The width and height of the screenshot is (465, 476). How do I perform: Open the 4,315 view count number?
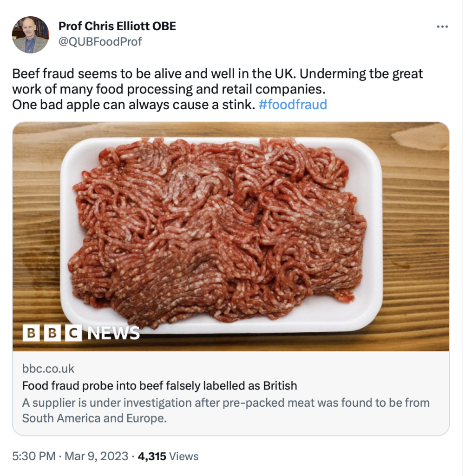152,456
